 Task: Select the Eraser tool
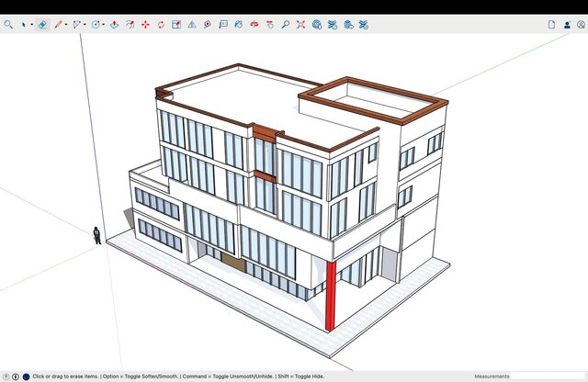tap(42, 25)
